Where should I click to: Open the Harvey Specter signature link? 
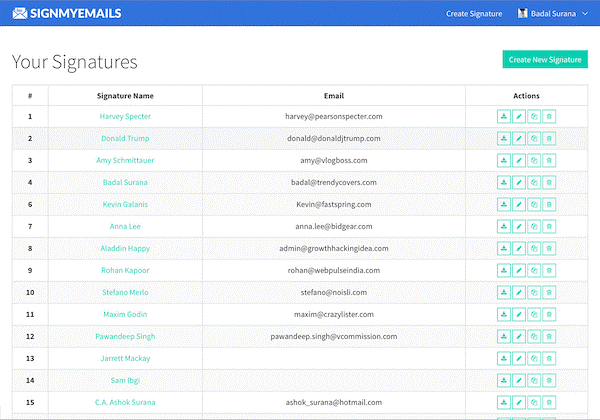pos(125,116)
